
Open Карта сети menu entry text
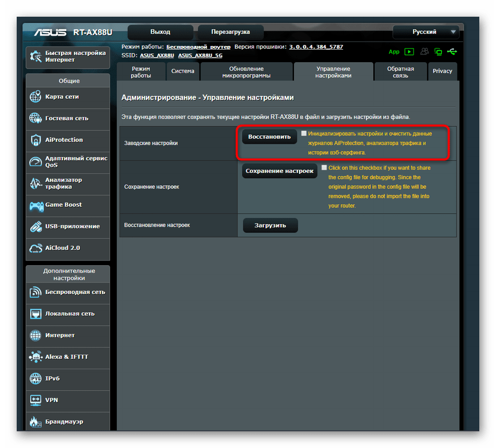[62, 97]
